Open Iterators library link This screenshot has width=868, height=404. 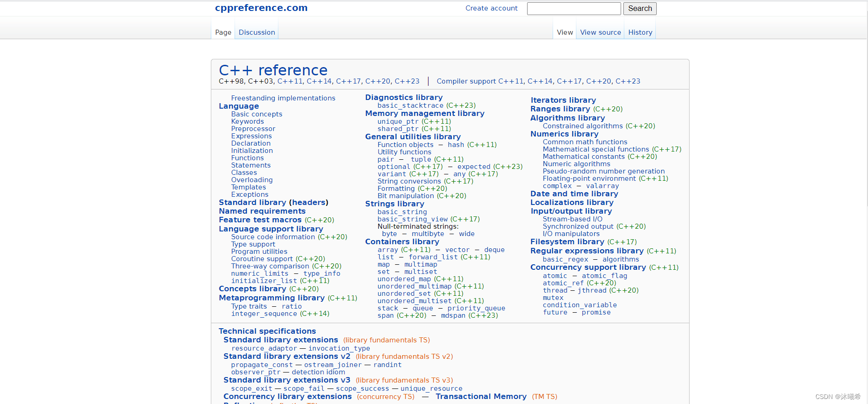click(563, 100)
